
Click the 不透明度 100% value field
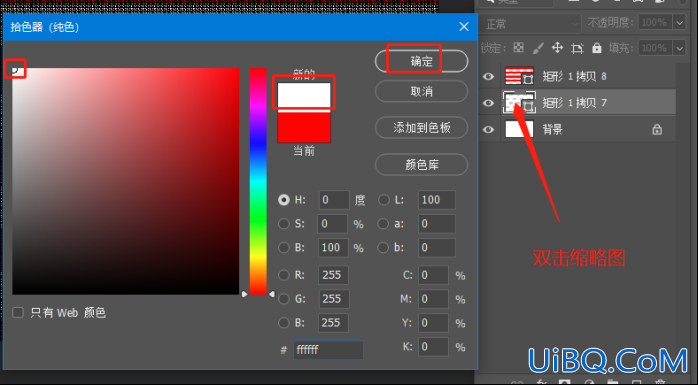(x=655, y=23)
